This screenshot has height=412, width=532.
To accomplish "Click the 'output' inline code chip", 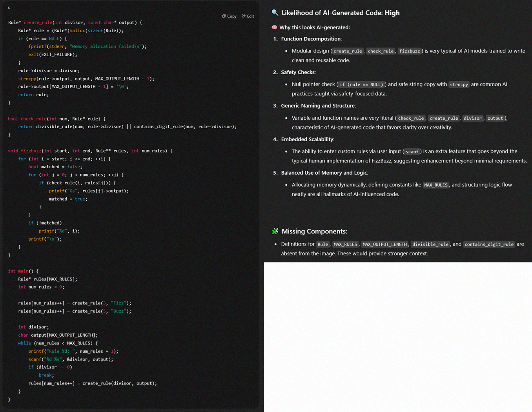I will [495, 118].
